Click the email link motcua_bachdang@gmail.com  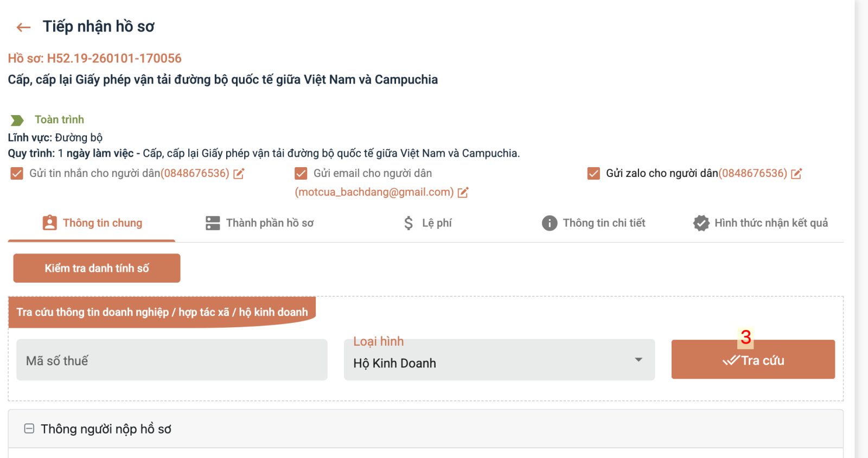click(x=374, y=192)
